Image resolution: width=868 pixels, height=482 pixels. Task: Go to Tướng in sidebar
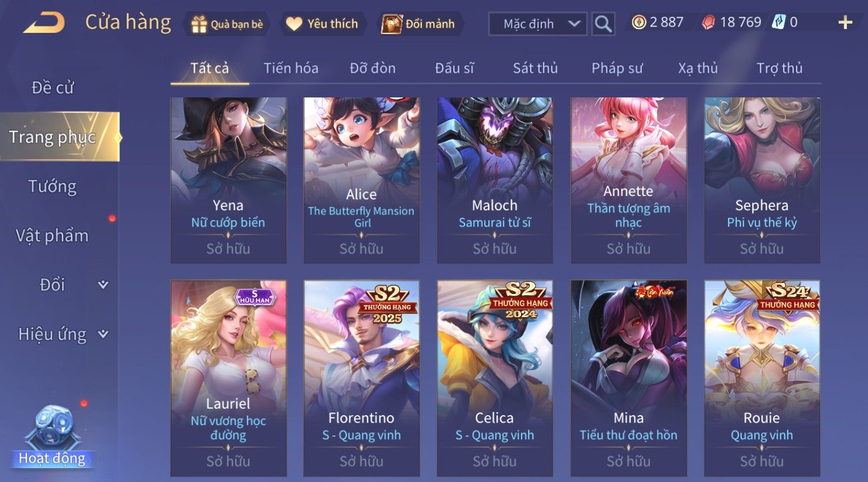click(52, 186)
